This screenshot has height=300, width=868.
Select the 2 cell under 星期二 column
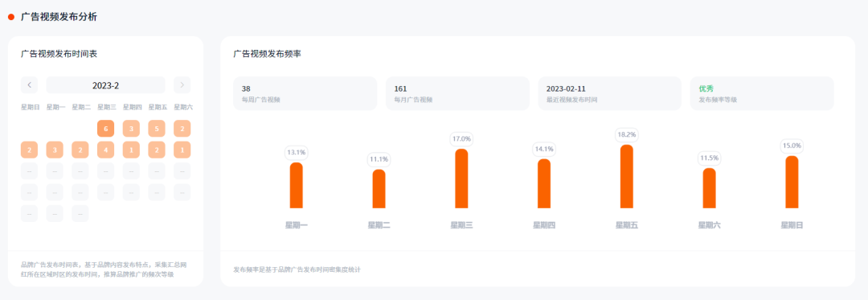coord(80,150)
